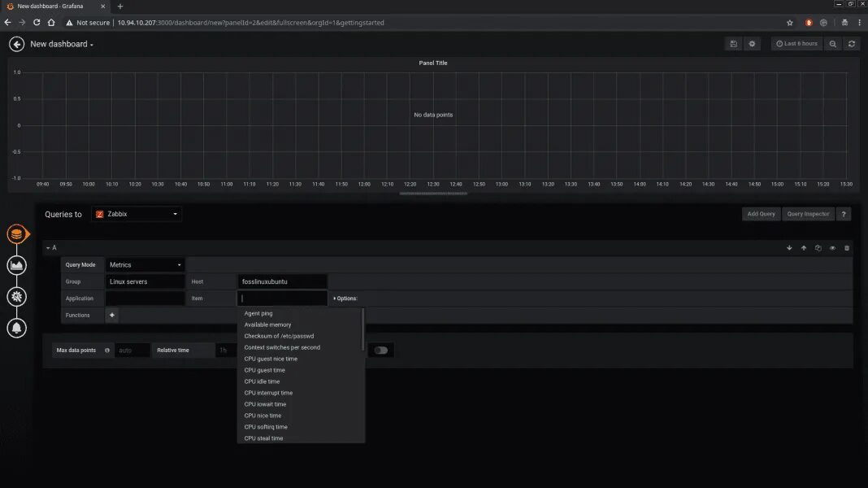
Task: Collapse query A with its arrow
Action: point(48,248)
